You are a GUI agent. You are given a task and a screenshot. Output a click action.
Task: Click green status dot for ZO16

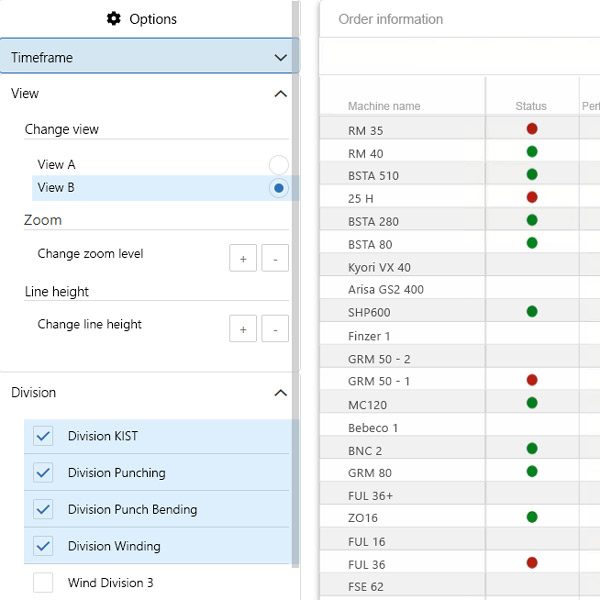tap(532, 517)
